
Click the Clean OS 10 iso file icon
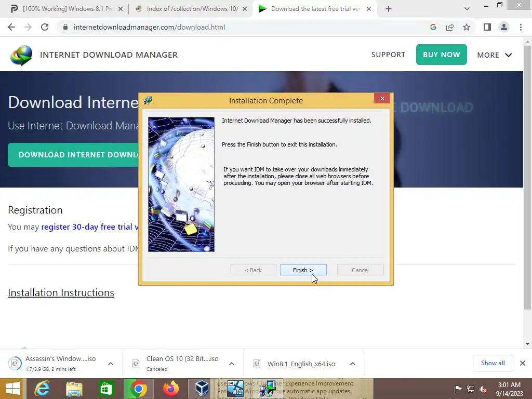coord(136,363)
